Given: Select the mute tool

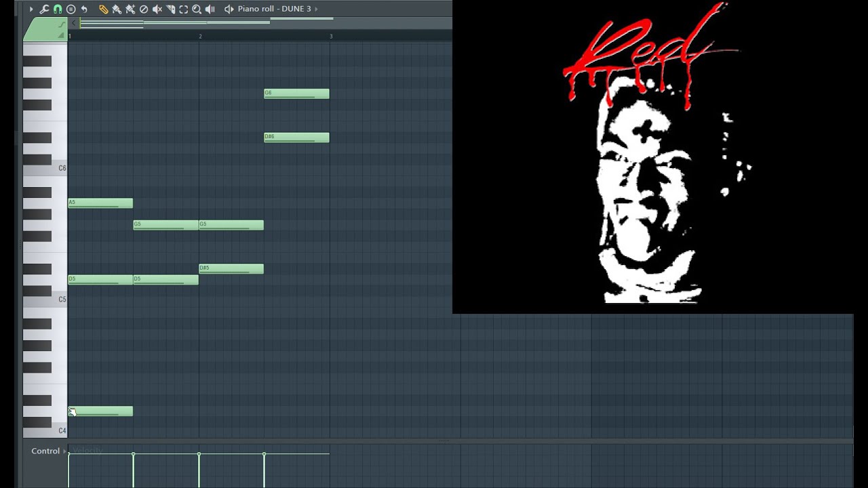Looking at the screenshot, I should (x=157, y=9).
